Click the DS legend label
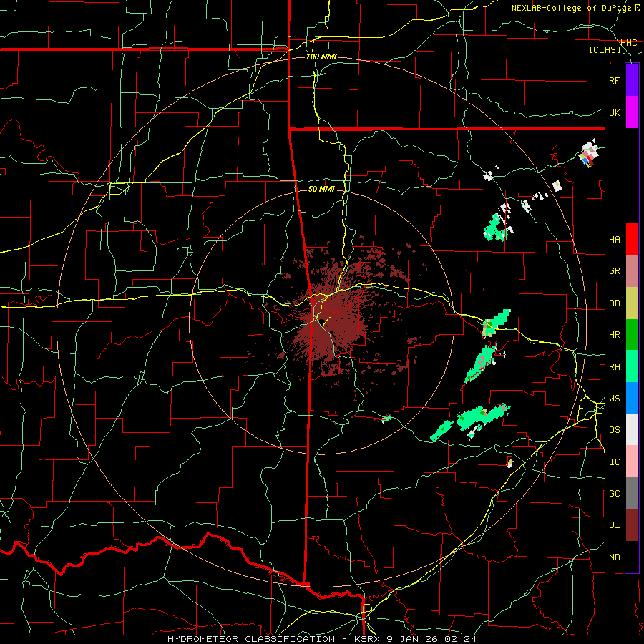This screenshot has width=644, height=644. (614, 430)
